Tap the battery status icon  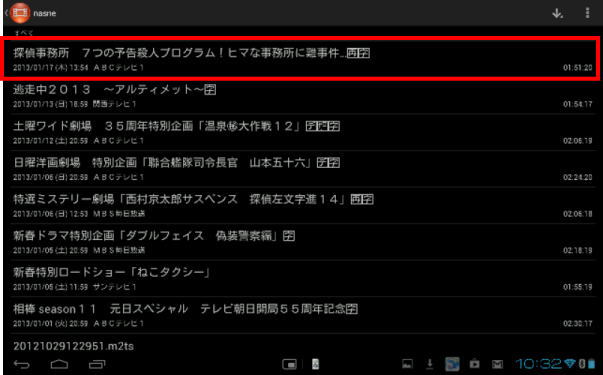click(x=591, y=363)
